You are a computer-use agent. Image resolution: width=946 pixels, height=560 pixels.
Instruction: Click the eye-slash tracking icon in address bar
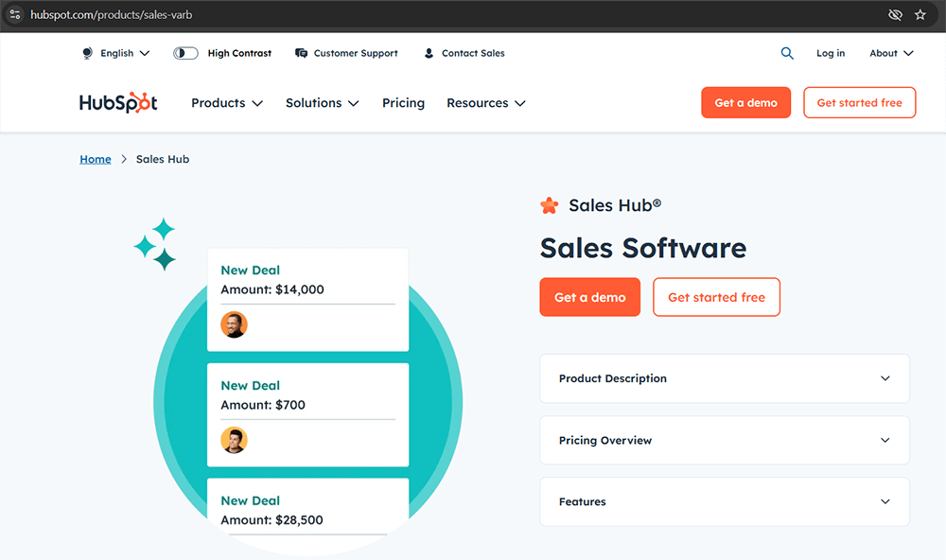895,15
